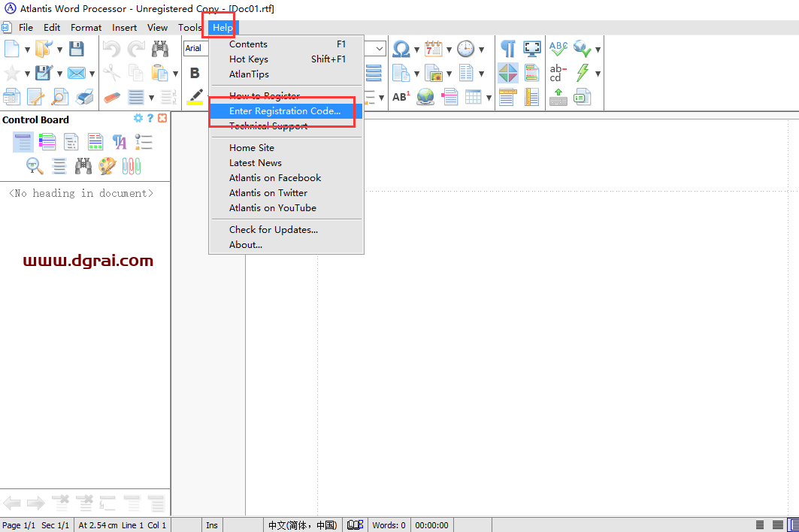Toggle bold formatting
The image size is (799, 532).
(x=195, y=73)
